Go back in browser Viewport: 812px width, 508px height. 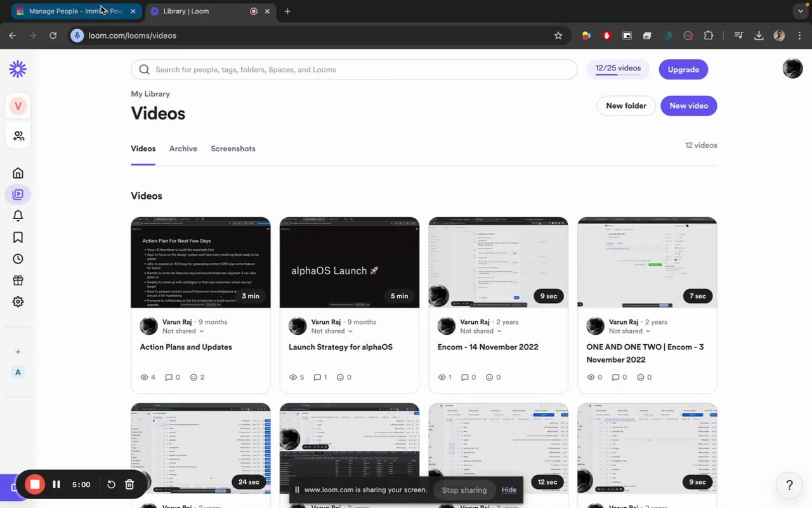[x=13, y=36]
